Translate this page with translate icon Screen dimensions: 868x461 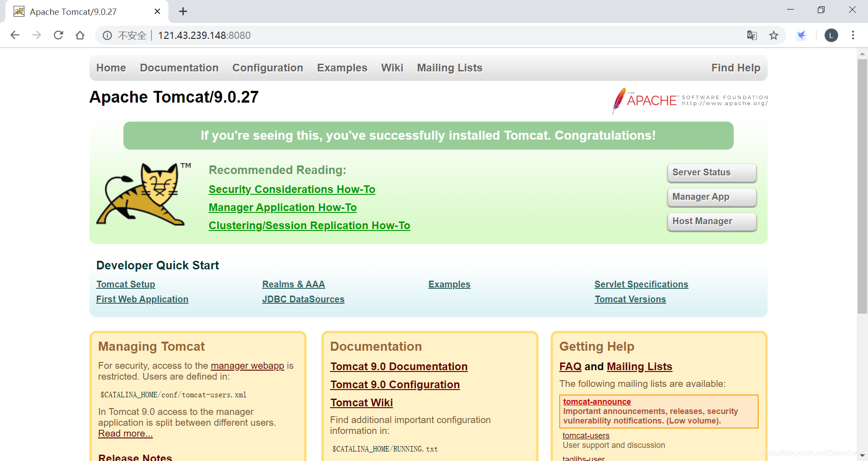click(752, 35)
